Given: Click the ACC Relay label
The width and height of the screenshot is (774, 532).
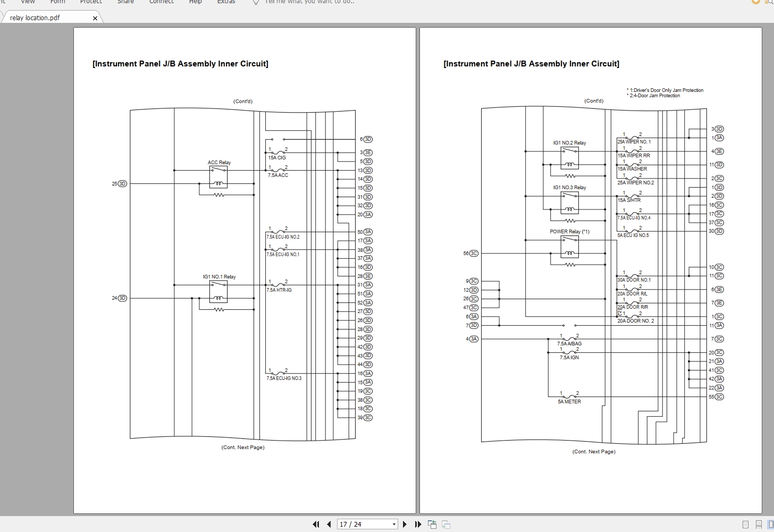Looking at the screenshot, I should [x=219, y=163].
